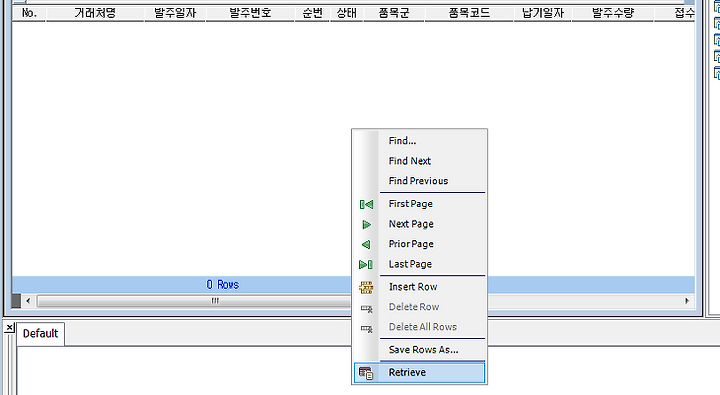Viewport: 720px width, 395px height.
Task: Choose Save Rows As... option
Action: pyautogui.click(x=419, y=350)
